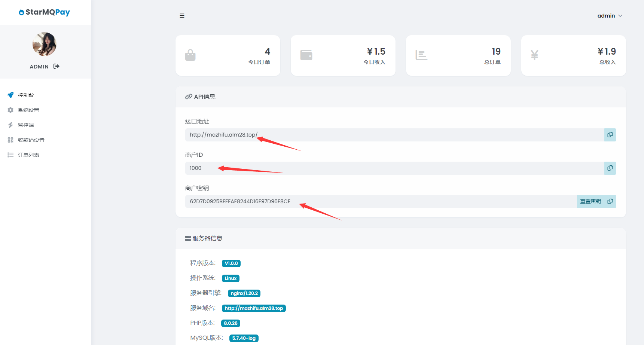
Task: Go to 监控端 in the sidebar
Action: (25, 125)
